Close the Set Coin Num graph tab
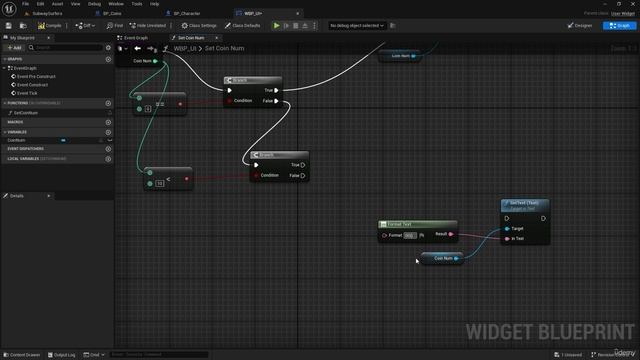640x360 pixels. [217, 38]
